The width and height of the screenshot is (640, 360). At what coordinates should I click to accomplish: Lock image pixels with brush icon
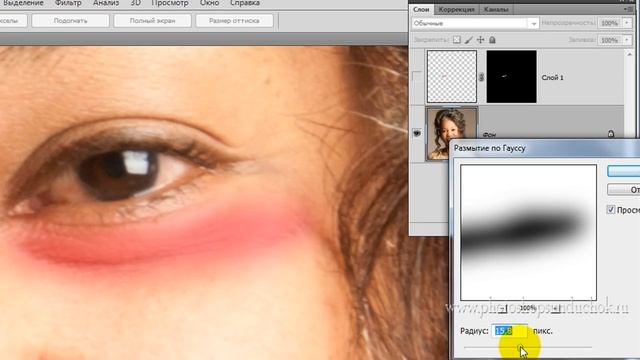pos(469,40)
